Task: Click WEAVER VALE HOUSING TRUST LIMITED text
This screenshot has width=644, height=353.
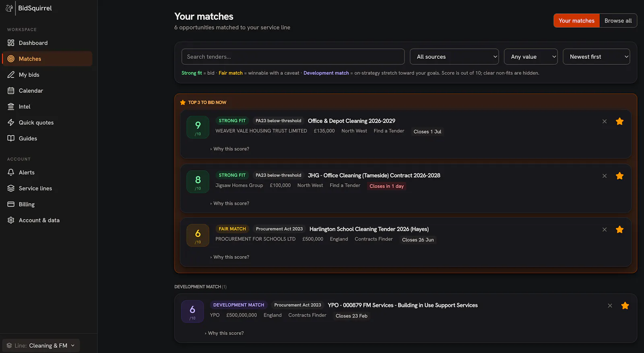Action: tap(261, 131)
